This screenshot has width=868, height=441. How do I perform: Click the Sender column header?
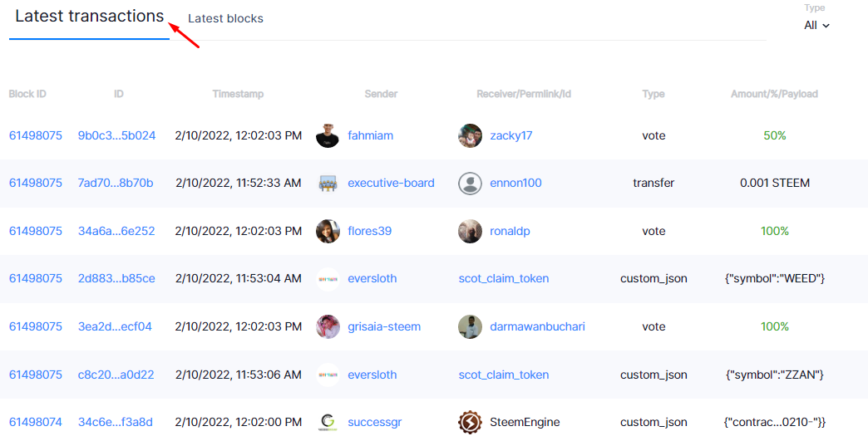[x=381, y=94]
